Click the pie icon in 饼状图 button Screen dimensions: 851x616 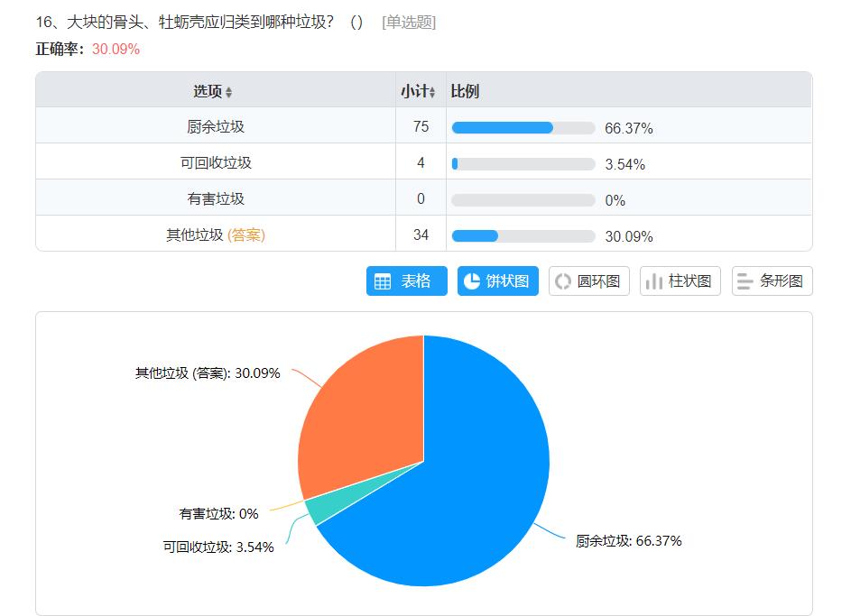click(471, 281)
